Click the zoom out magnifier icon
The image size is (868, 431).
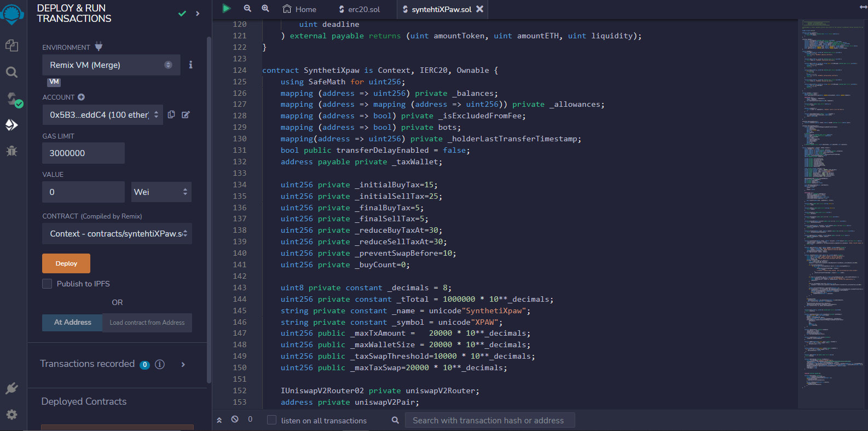click(247, 8)
